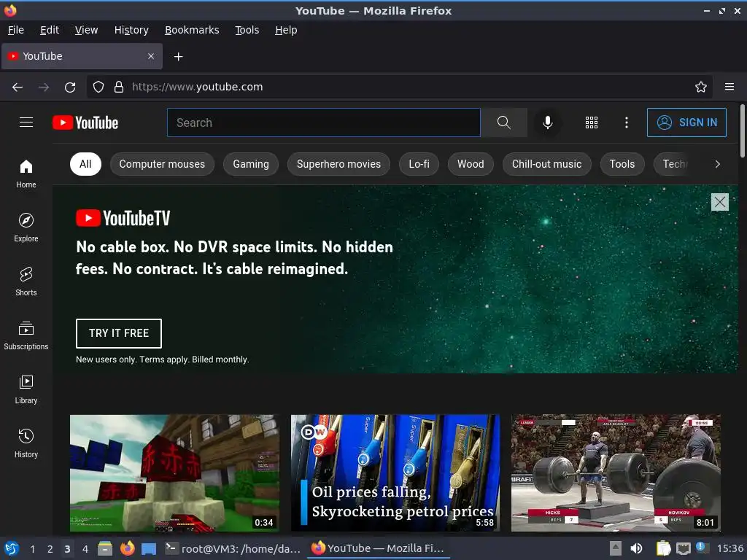Viewport: 747px width, 560px height.
Task: Open the View menu
Action: [86, 30]
